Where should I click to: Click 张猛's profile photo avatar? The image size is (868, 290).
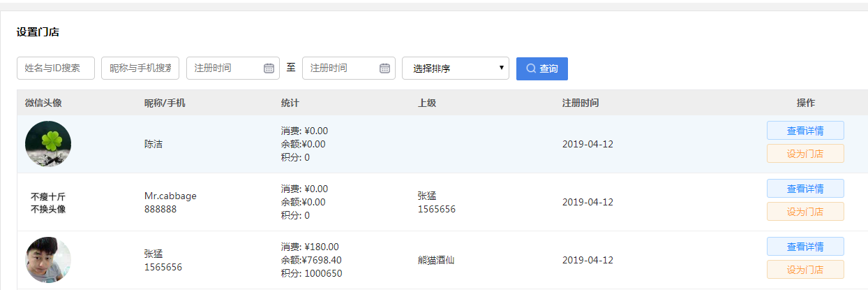click(48, 260)
